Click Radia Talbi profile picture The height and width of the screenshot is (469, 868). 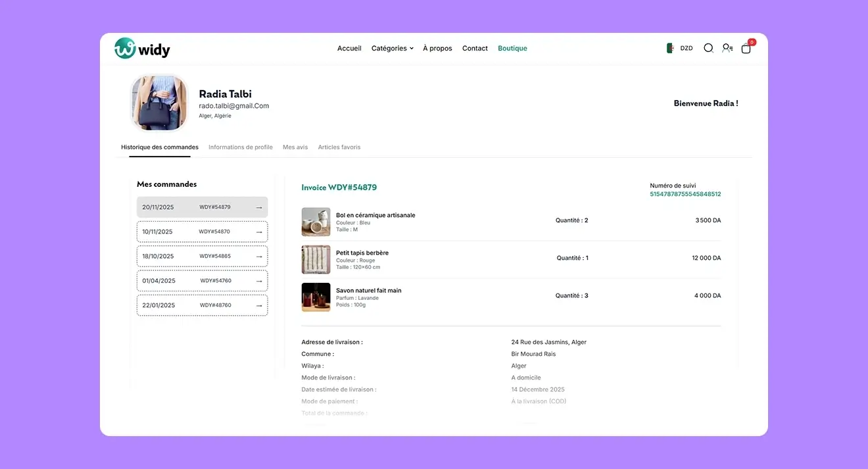(160, 103)
